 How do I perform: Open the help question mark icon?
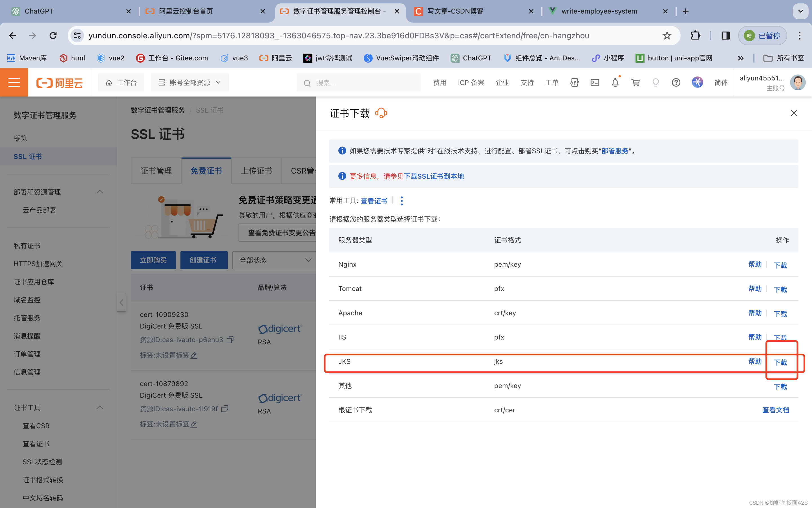pyautogui.click(x=676, y=83)
